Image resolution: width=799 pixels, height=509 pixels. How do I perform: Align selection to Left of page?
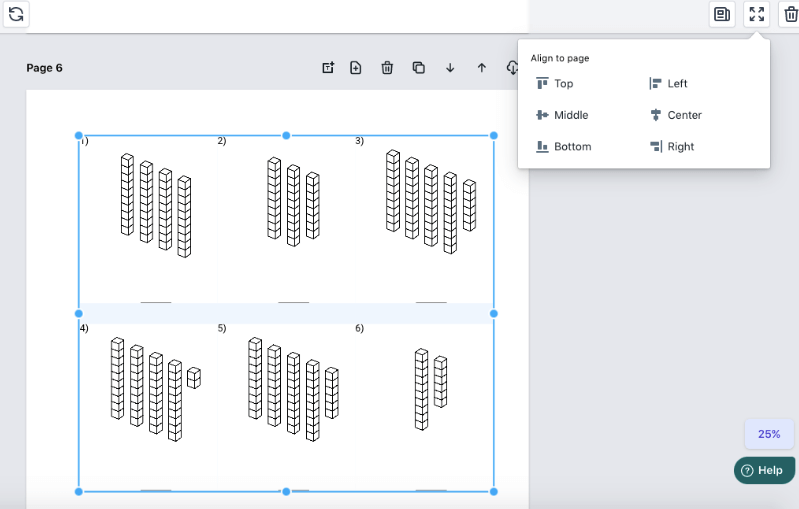click(668, 84)
